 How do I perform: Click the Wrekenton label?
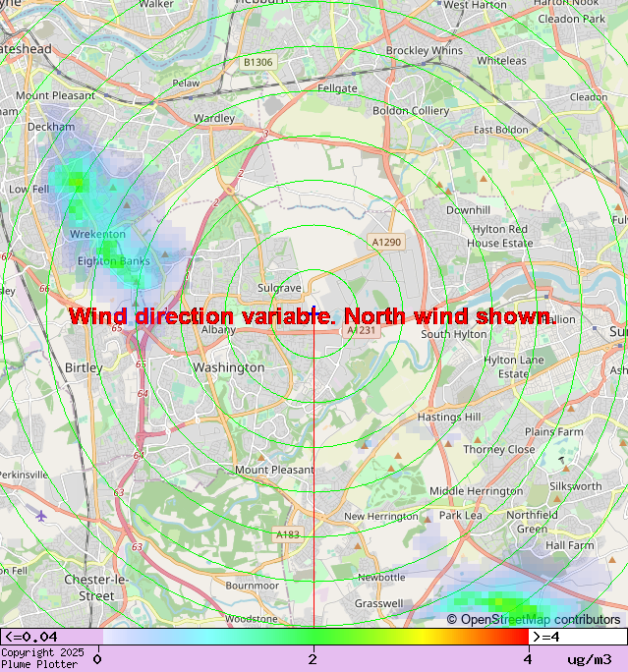point(97,234)
